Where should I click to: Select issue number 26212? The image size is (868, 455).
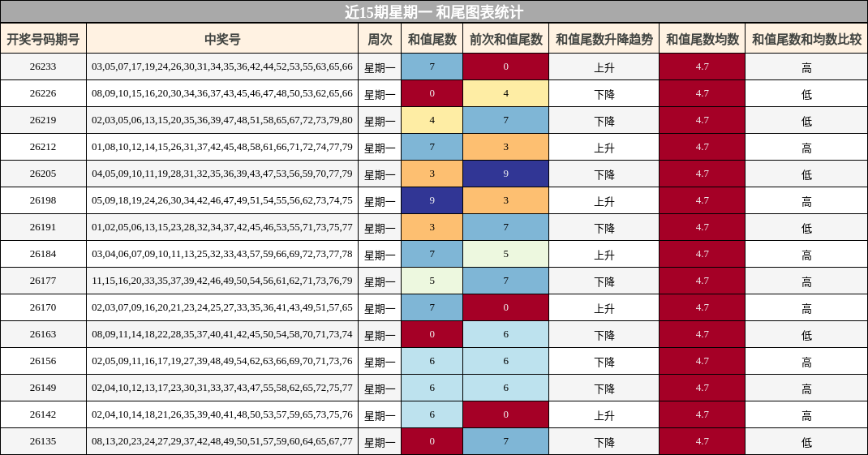click(x=43, y=147)
